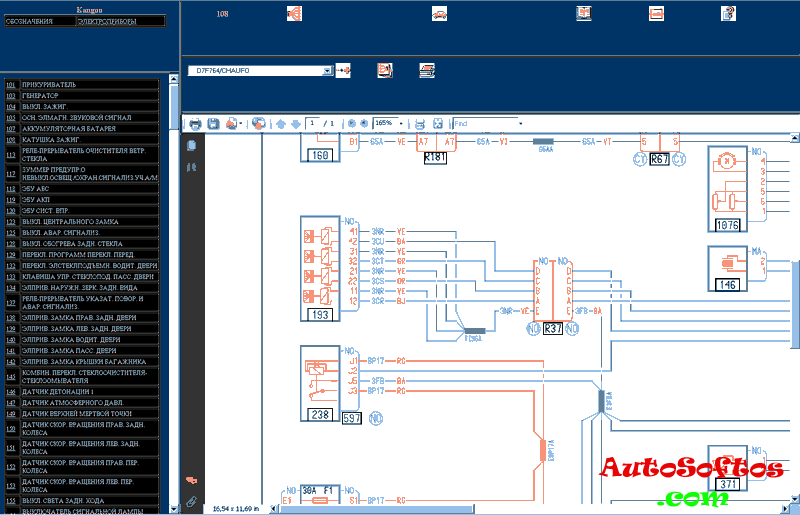The width and height of the screenshot is (800, 515).
Task: Click the collaborate globe icon in PDF toolbar
Action: click(x=259, y=124)
